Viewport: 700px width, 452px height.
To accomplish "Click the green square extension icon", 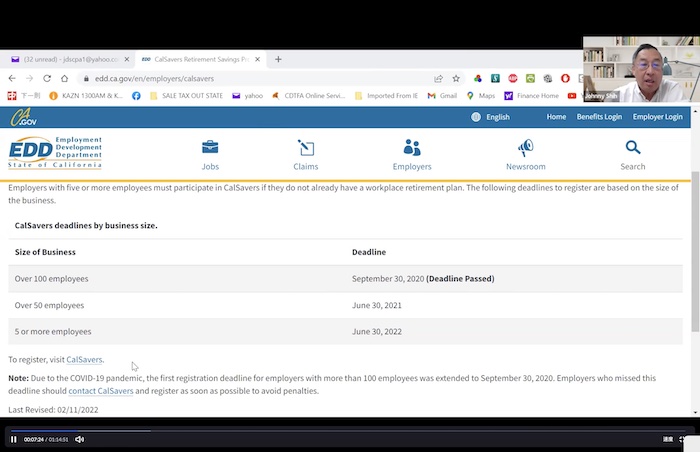I will pyautogui.click(x=530, y=79).
